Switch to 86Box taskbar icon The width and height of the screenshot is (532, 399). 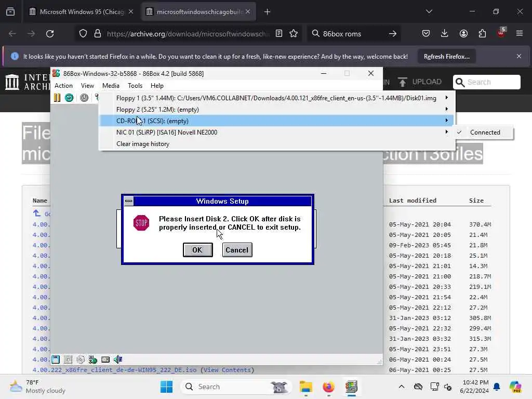tap(352, 387)
